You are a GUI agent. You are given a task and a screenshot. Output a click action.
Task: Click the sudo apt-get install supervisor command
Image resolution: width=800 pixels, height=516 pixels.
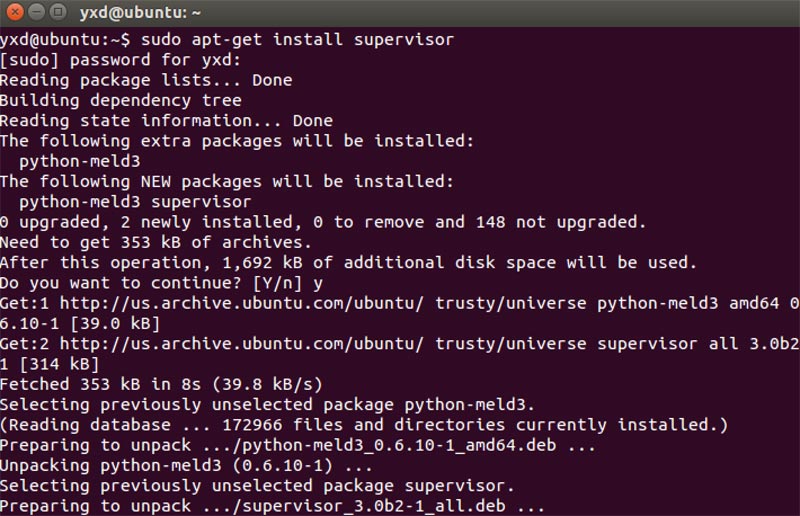(x=297, y=39)
